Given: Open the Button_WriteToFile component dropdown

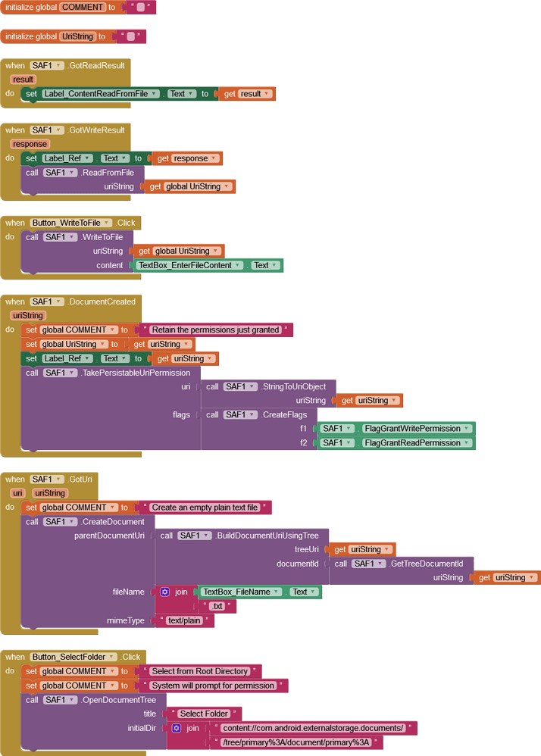Looking at the screenshot, I should 71,223.
